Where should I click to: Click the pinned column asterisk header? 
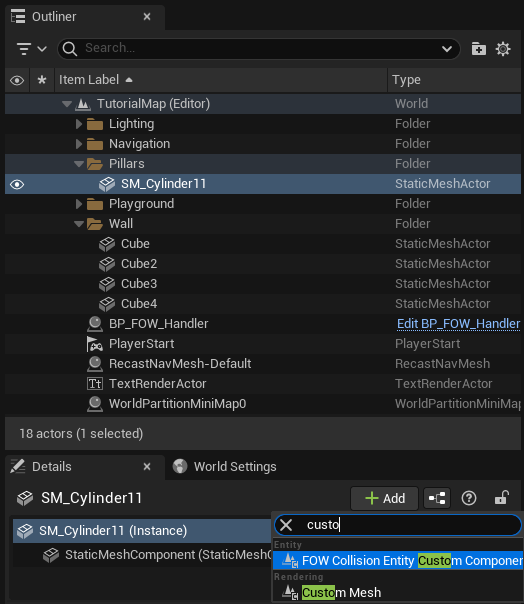pyautogui.click(x=42, y=80)
